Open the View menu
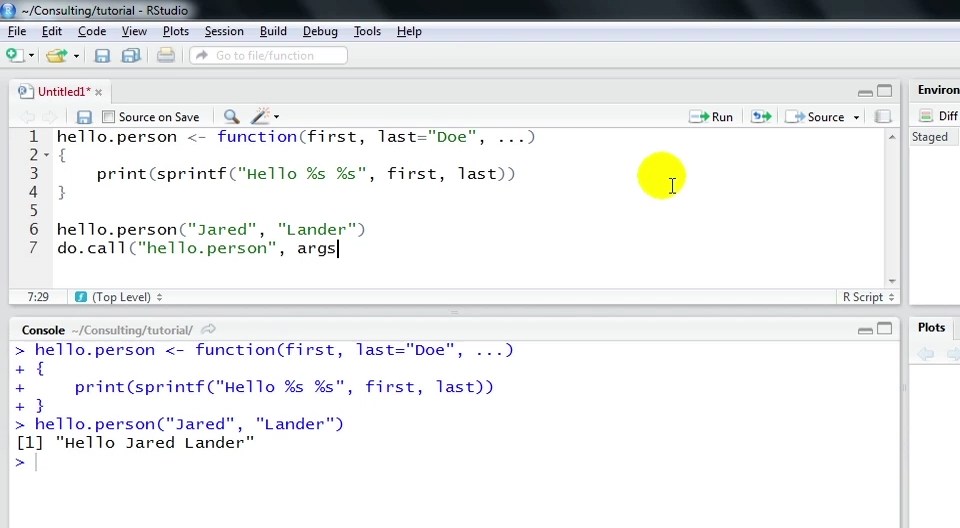 point(134,31)
